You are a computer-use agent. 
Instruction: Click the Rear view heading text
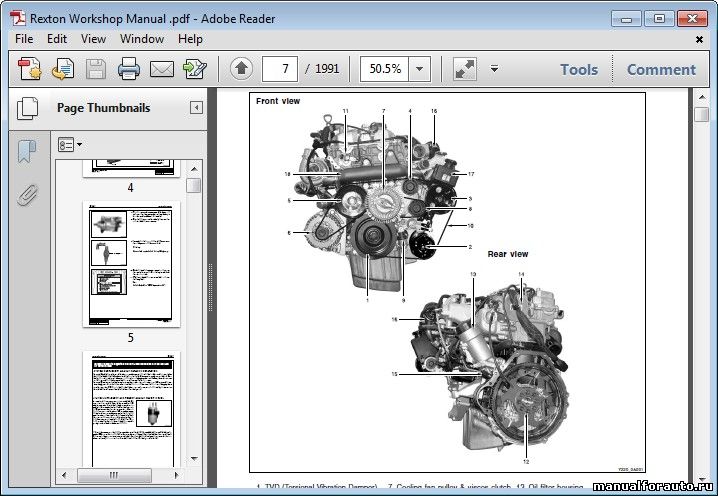tap(508, 254)
